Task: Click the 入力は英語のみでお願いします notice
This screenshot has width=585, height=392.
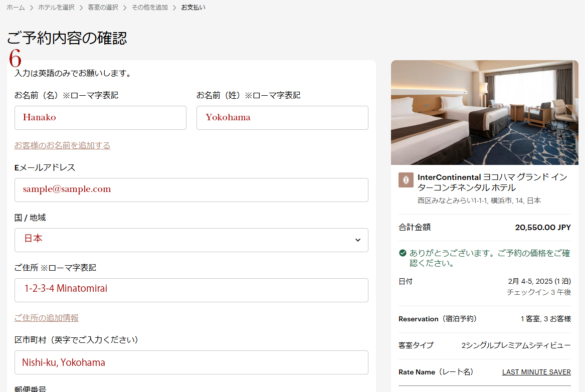Action: pyautogui.click(x=74, y=73)
